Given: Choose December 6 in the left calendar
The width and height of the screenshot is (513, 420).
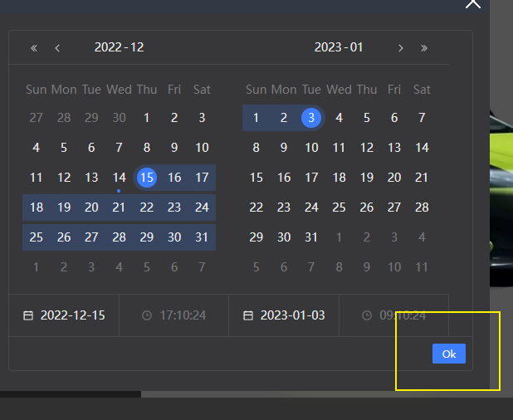Looking at the screenshot, I should tap(91, 148).
